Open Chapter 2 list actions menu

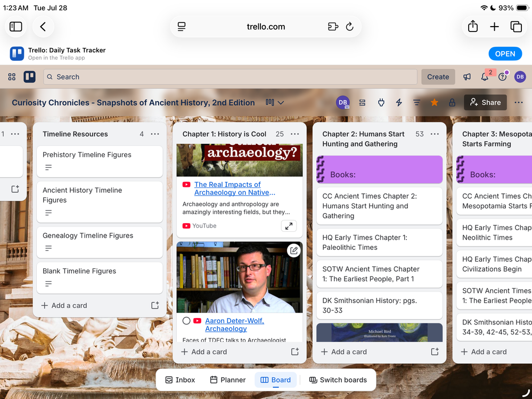pos(435,134)
